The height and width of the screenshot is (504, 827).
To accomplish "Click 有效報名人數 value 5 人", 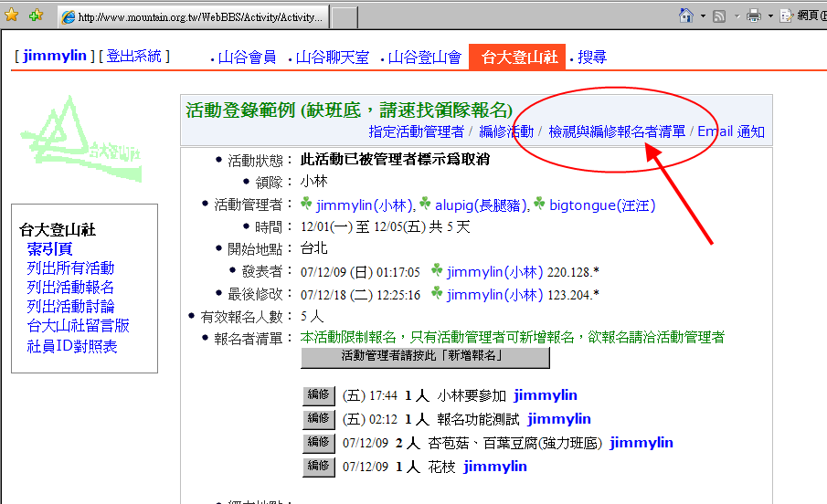I will pyautogui.click(x=313, y=316).
